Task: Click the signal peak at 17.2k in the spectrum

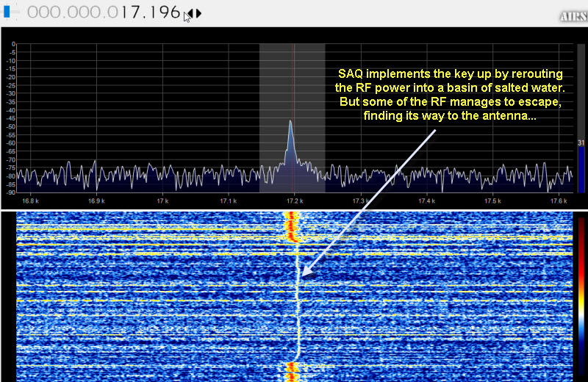Action: tap(290, 125)
